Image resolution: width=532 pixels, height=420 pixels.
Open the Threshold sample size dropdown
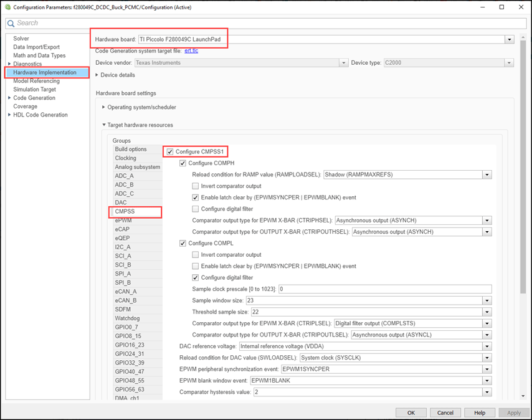[487, 312]
